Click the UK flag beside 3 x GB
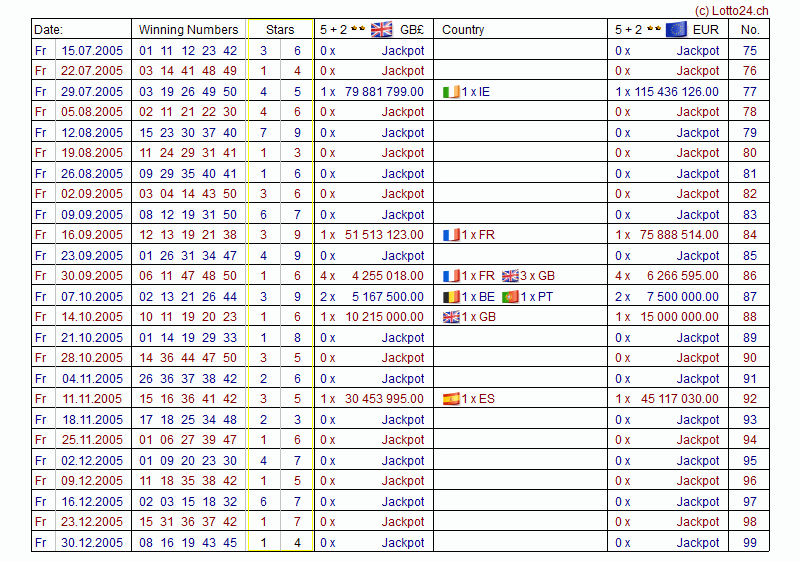Screen dimensions: 800x562 510,276
